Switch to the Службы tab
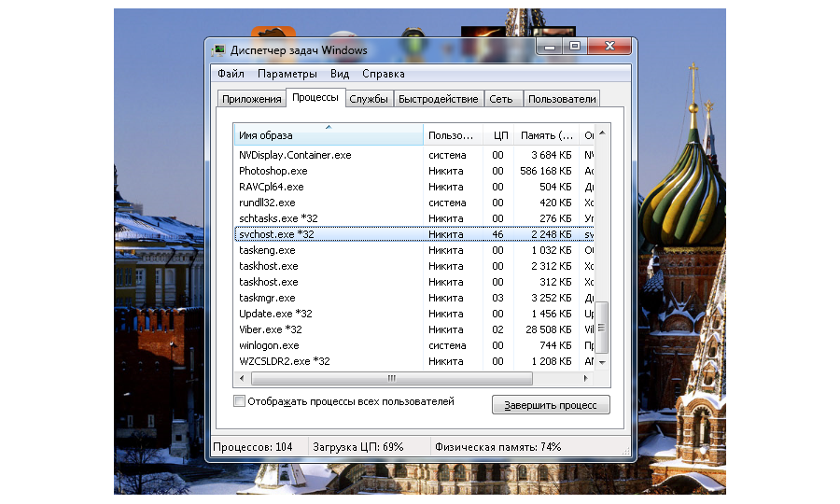This screenshot has width=840, height=504. pos(369,99)
